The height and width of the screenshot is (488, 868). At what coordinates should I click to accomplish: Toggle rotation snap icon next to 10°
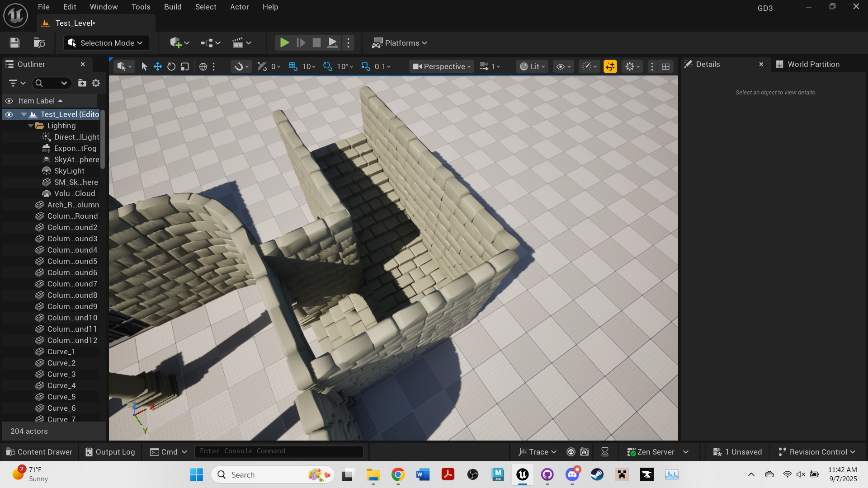pyautogui.click(x=327, y=66)
